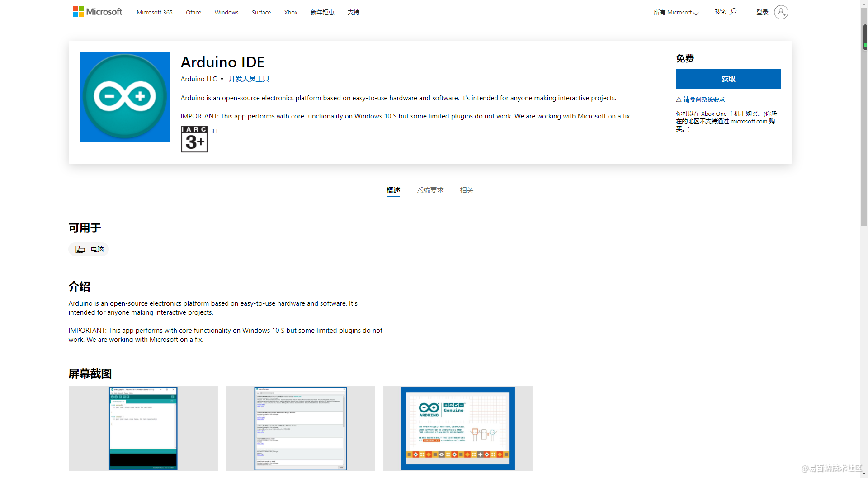The image size is (868, 478).
Task: Open the Office nav item
Action: pyautogui.click(x=193, y=13)
